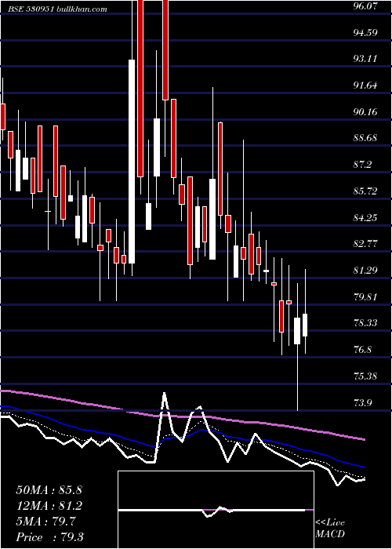This screenshot has width=392, height=549.
Task: Click the 96.07 price axis label
Action: click(365, 6)
